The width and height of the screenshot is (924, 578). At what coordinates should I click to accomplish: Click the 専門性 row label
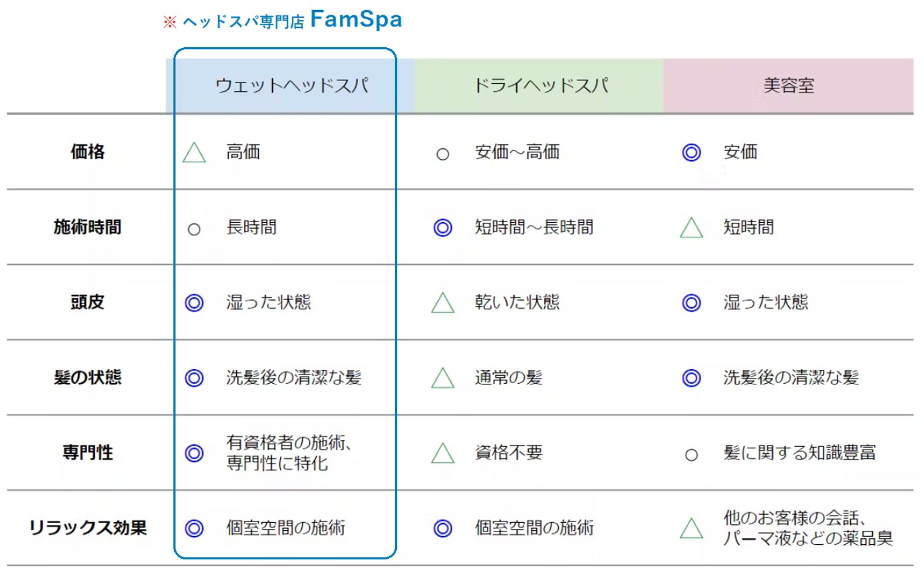(x=87, y=453)
